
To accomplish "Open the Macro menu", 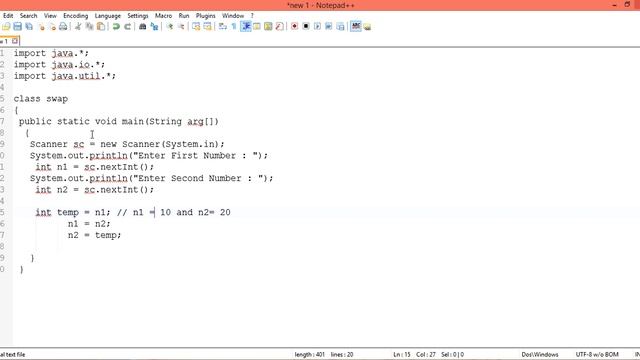I will click(163, 16).
